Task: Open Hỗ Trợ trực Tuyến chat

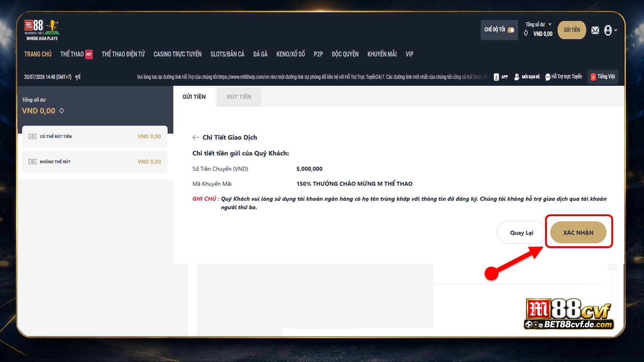Action: point(563,77)
